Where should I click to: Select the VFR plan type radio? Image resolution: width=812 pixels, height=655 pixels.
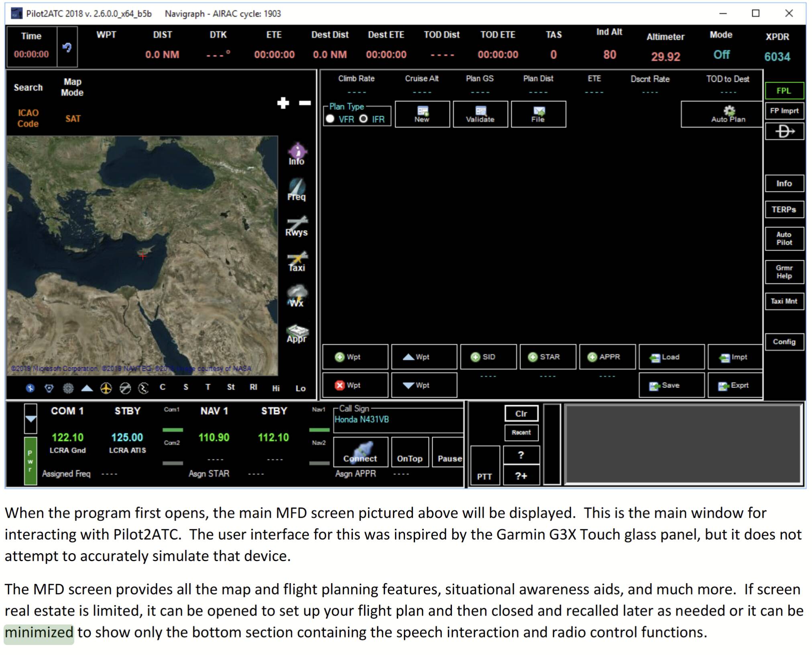[x=330, y=119]
